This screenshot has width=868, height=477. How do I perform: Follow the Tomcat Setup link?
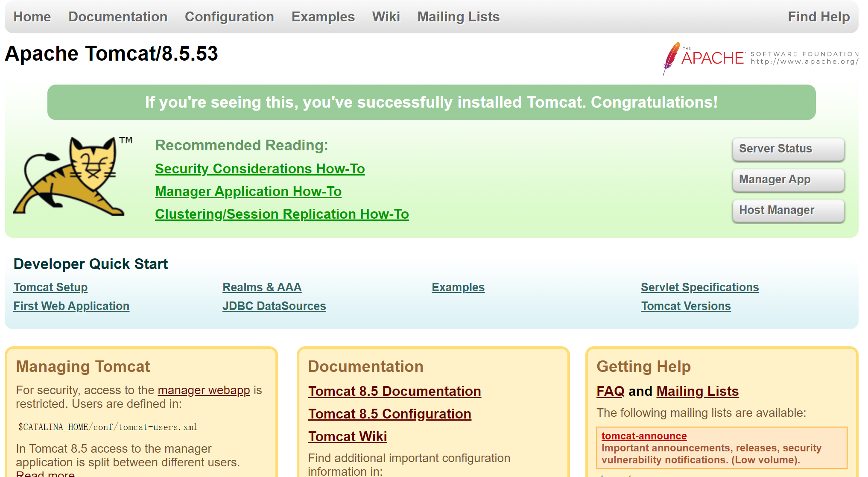click(50, 287)
